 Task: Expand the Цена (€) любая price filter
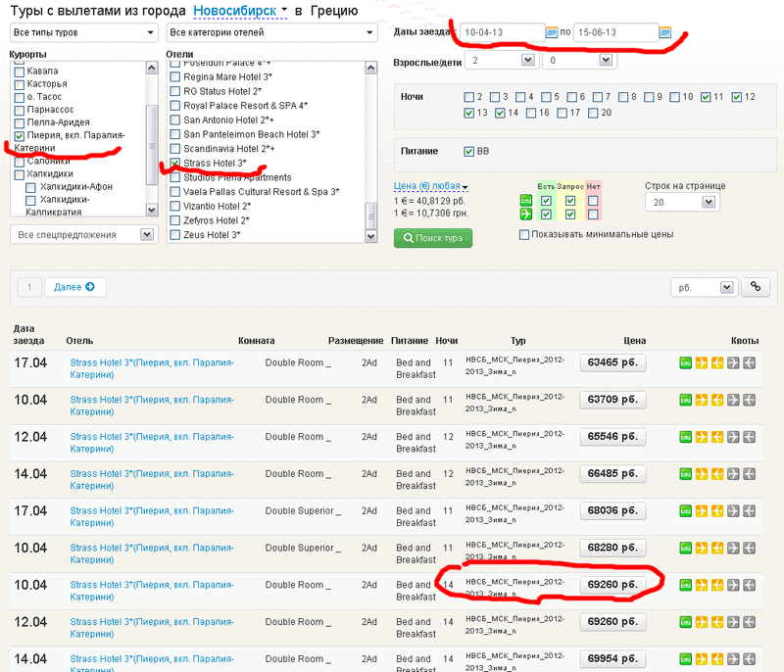coord(430,186)
